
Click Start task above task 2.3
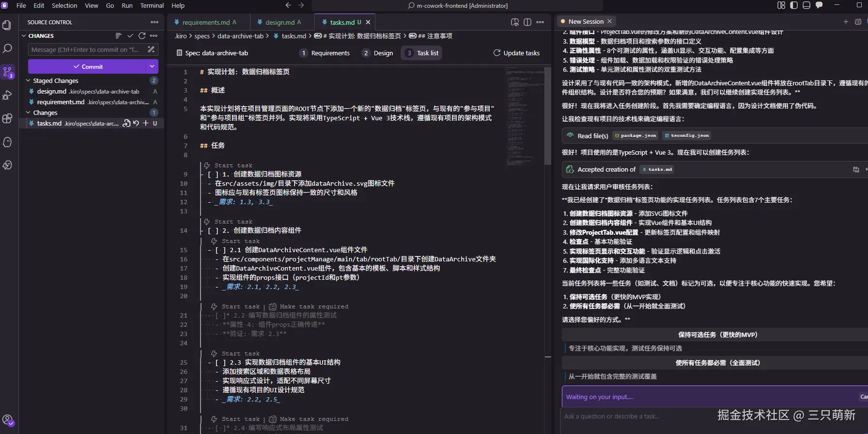240,354
